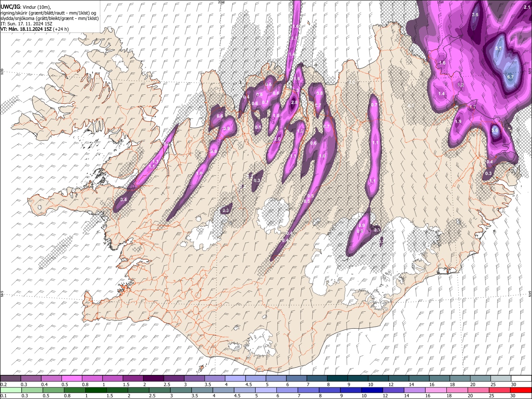The image size is (532, 399).
Task: Click the 'slydda/snjókoma' legend description line
Action: 49,18
